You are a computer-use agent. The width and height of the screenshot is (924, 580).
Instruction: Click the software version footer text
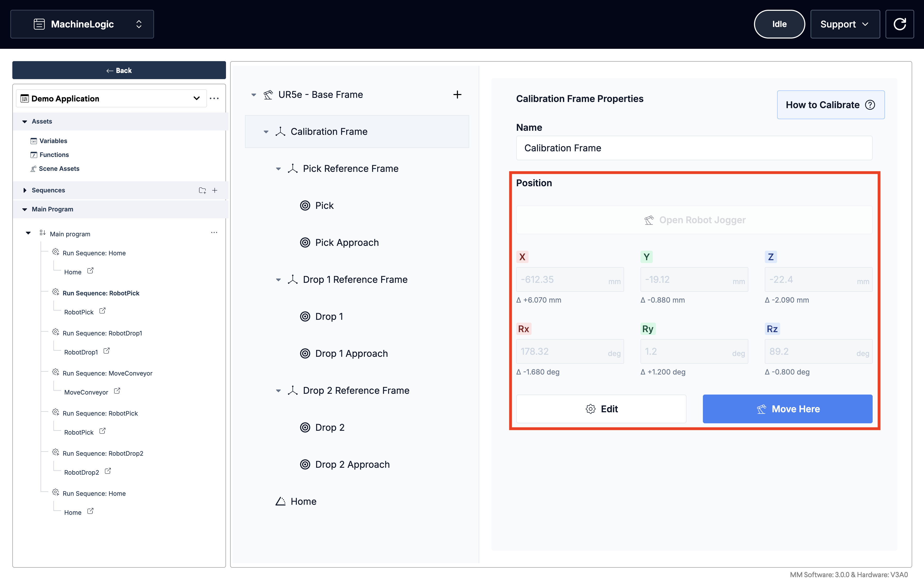pyautogui.click(x=848, y=574)
